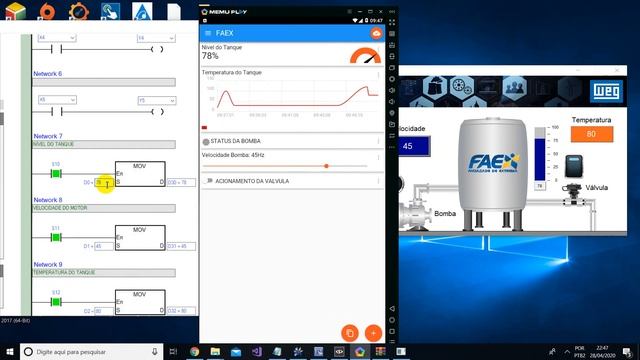The width and height of the screenshot is (640, 360).
Task: Click the D2 source value field
Action: tap(104, 311)
